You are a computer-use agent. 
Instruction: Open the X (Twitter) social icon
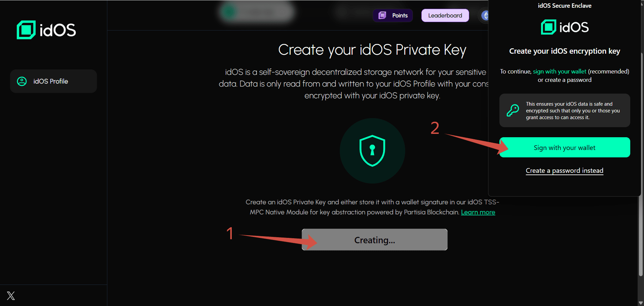[11, 296]
